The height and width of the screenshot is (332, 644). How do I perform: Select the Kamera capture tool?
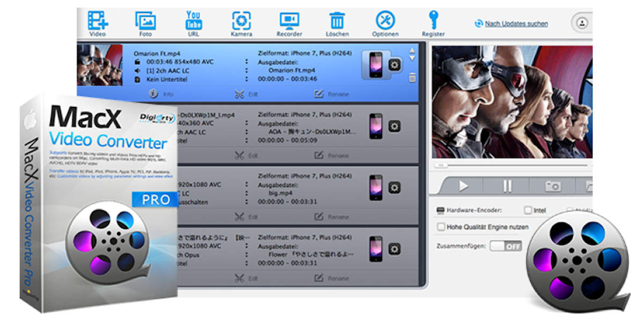click(x=241, y=21)
